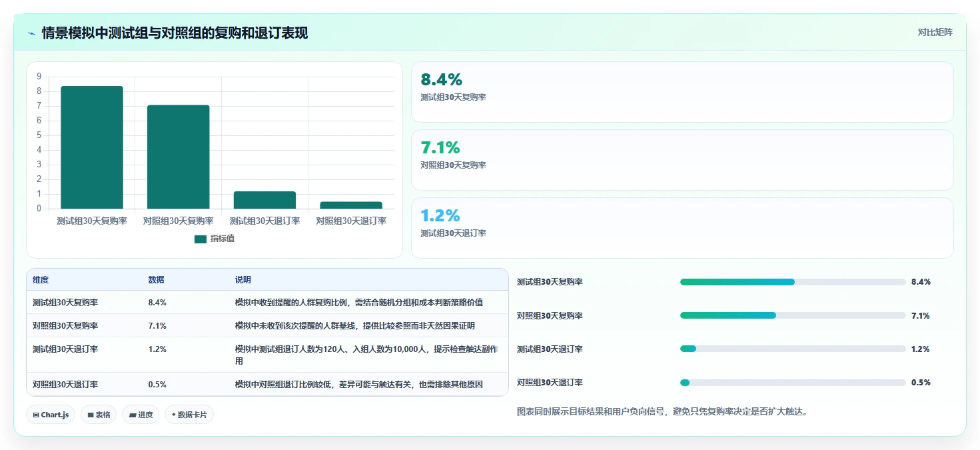Screen dimensions: 980x450
Task: Click the 8.4% value in the data card
Action: pos(441,80)
